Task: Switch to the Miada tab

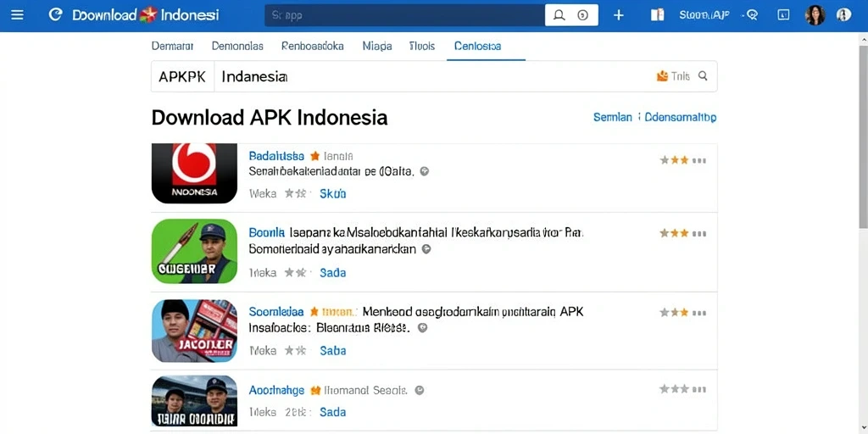Action: [x=377, y=46]
